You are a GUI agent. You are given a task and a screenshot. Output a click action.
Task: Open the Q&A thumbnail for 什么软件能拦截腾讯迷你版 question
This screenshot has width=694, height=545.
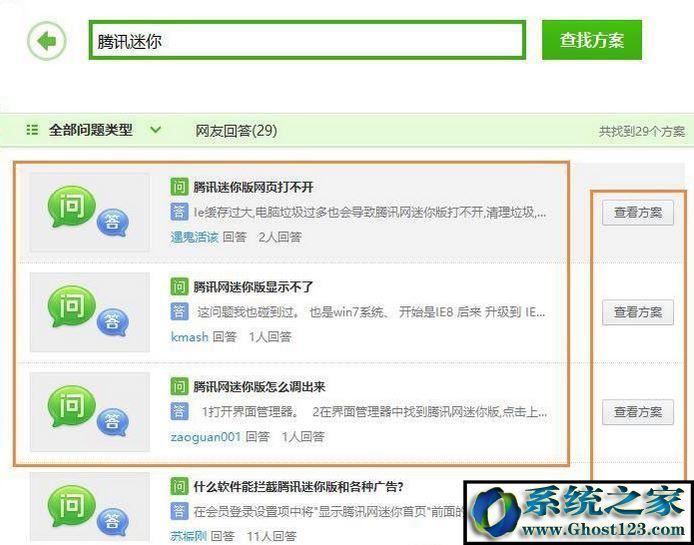click(x=89, y=507)
